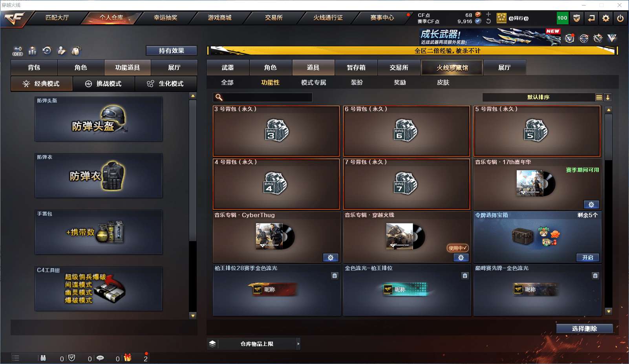
Task: Switch to the 火线珍藏馆 tab
Action: point(452,68)
